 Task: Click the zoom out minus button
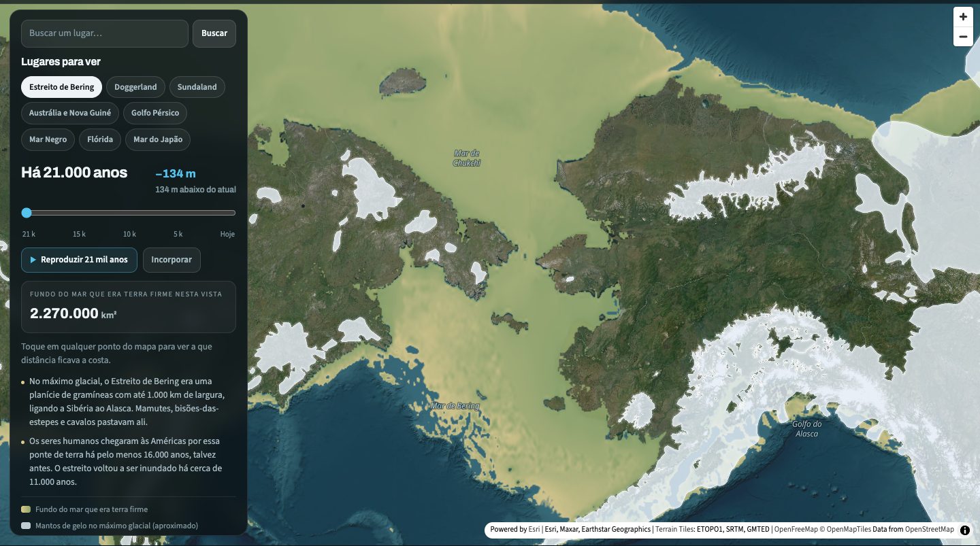pyautogui.click(x=963, y=37)
